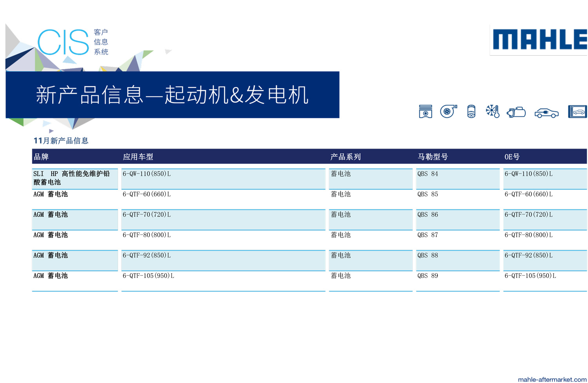The height and width of the screenshot is (383, 588).
Task: Click 6-QTF-105(950)L in 应用车型 column
Action: point(148,276)
